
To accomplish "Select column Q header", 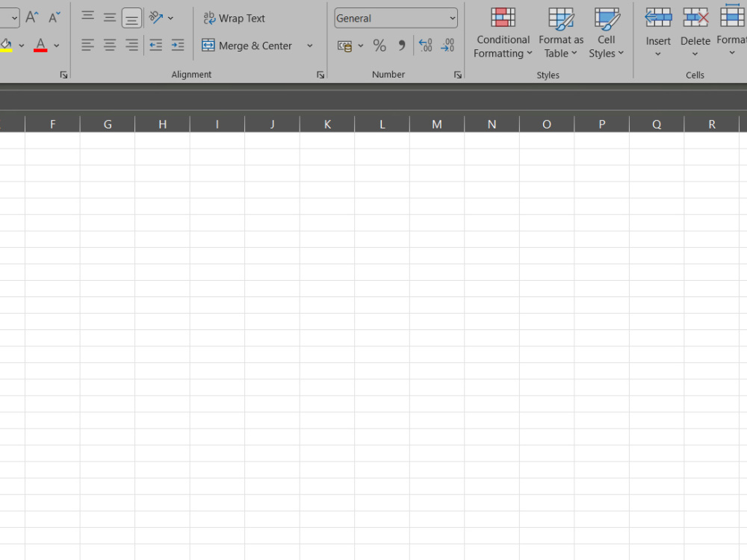I will [x=657, y=124].
